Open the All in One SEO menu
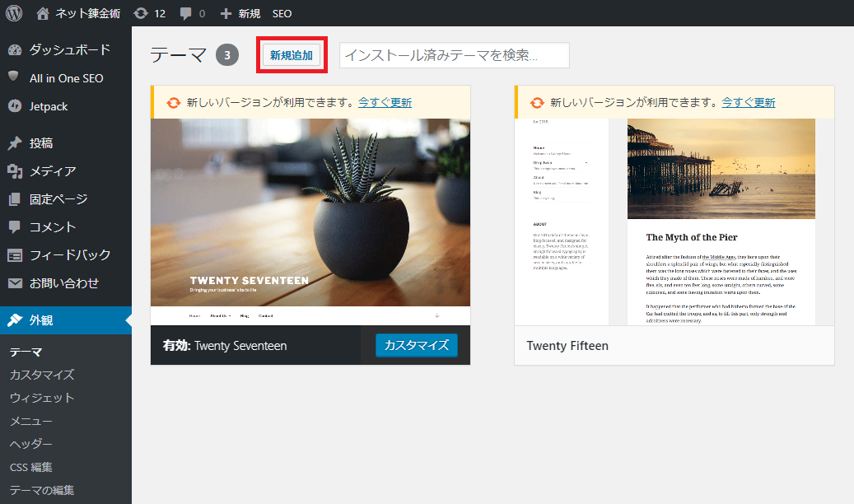Viewport: 854px width, 504px height. [x=66, y=78]
